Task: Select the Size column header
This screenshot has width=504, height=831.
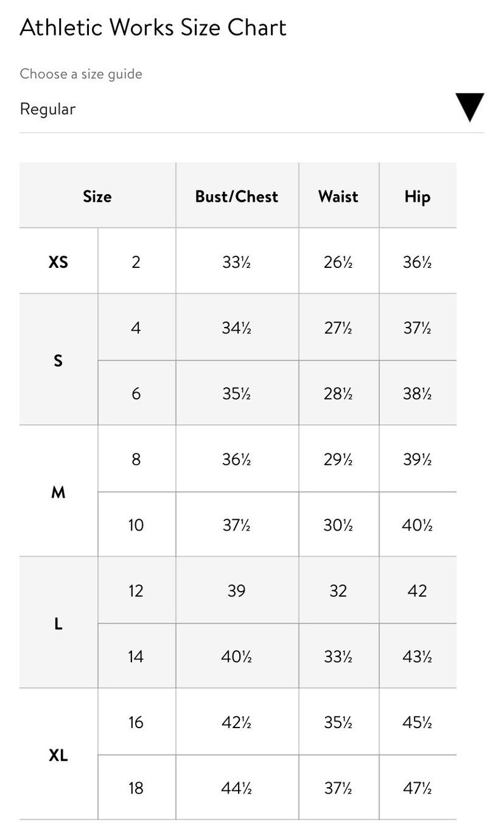Action: tap(97, 196)
